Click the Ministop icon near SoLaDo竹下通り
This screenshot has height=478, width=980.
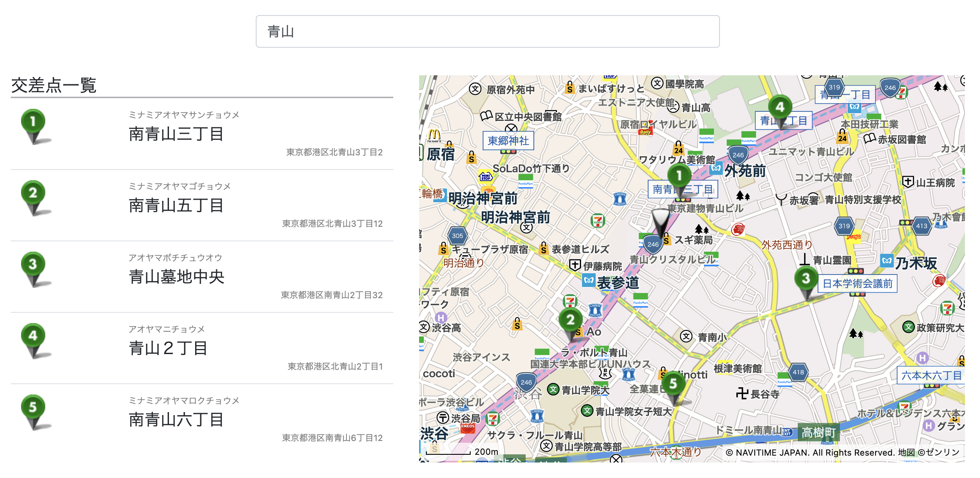[x=486, y=176]
